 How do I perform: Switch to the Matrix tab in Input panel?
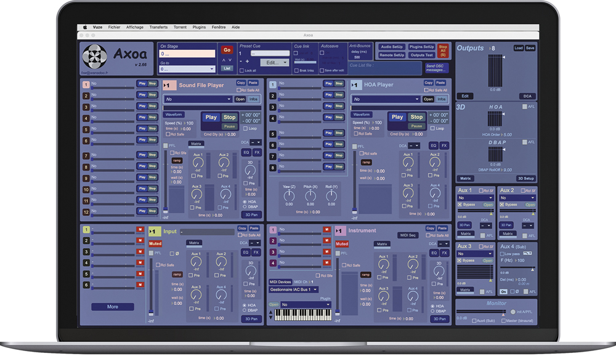tap(194, 243)
